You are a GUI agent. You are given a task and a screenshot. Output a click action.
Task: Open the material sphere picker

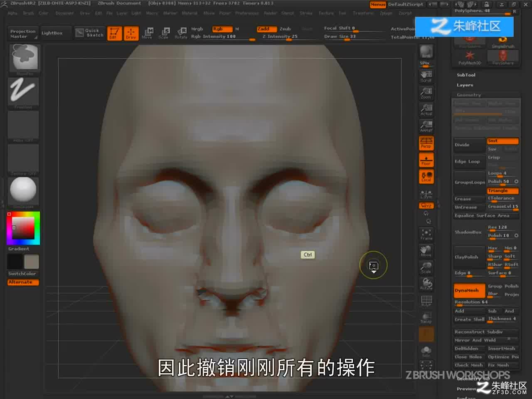tap(24, 192)
